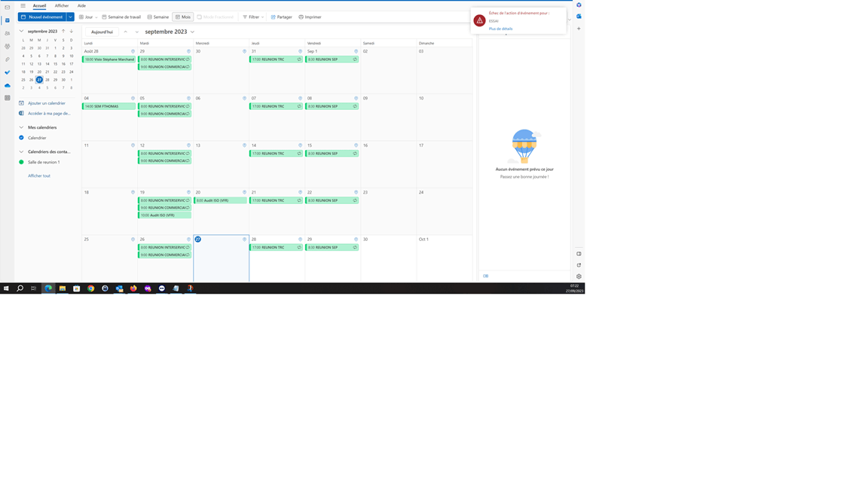Screen dimensions: 868x488
Task: Open 9:00 REUNION COMMERCIALE on the 12th
Action: [164, 161]
